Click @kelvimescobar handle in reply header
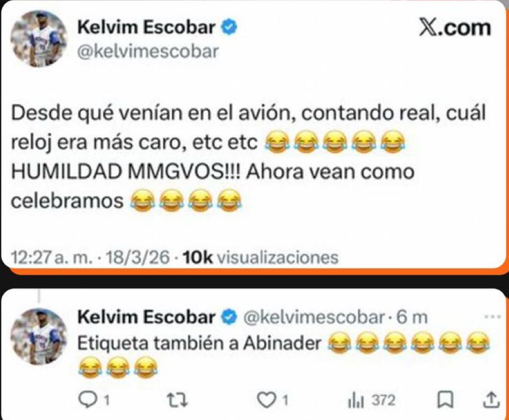This screenshot has width=509, height=420. click(x=314, y=317)
